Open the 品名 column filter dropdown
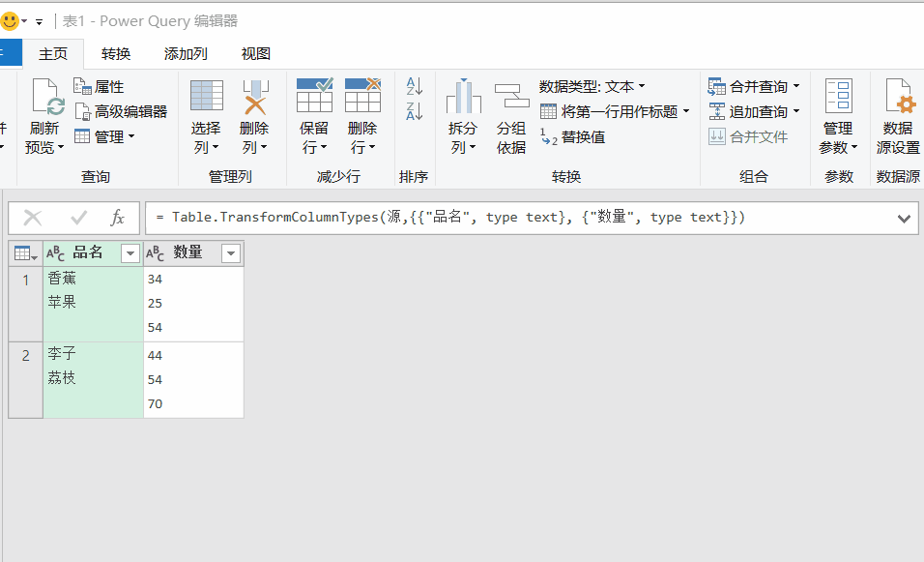The image size is (924, 562). pos(130,253)
